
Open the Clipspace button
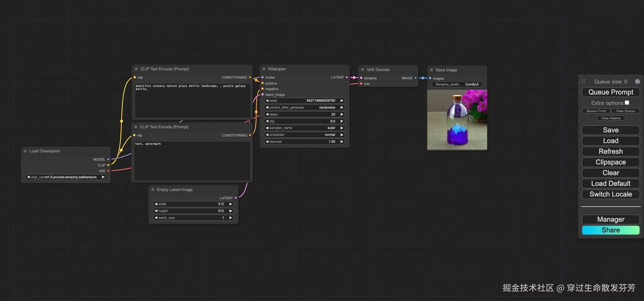(x=611, y=162)
